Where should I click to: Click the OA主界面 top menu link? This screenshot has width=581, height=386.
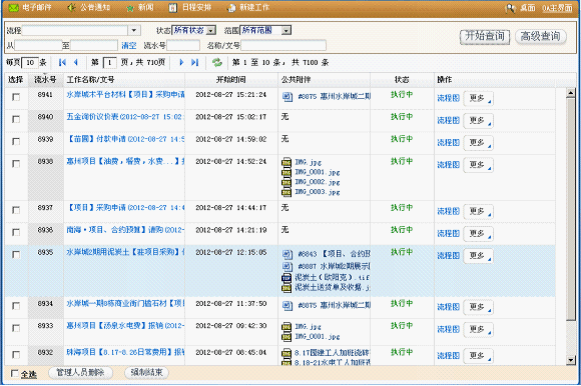[557, 8]
